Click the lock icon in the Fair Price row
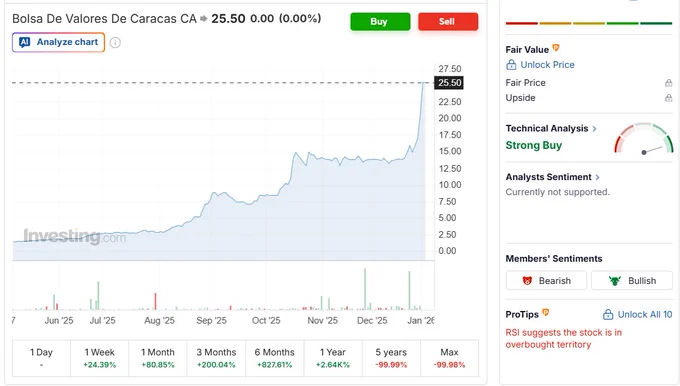680x386 pixels. [x=669, y=82]
